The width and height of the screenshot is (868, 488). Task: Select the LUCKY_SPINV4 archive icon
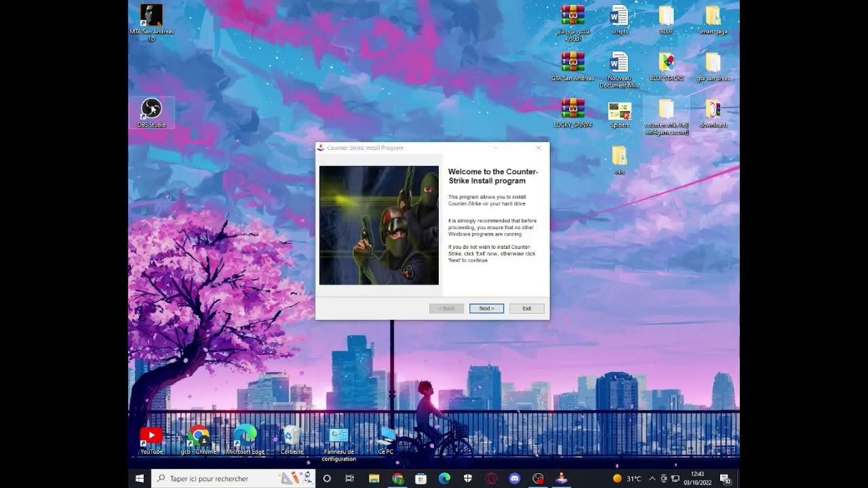click(x=573, y=113)
